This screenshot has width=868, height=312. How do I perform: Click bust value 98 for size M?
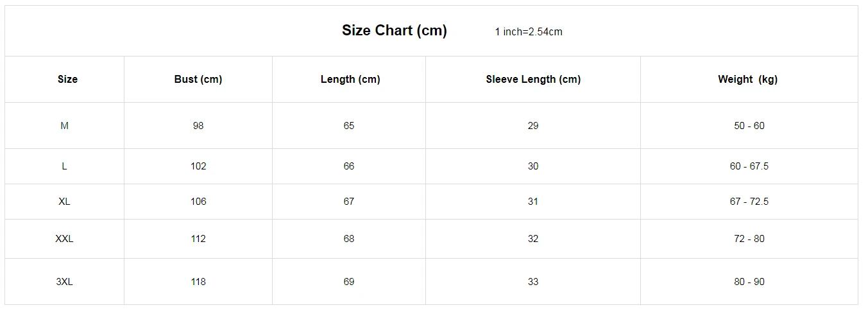pyautogui.click(x=198, y=126)
